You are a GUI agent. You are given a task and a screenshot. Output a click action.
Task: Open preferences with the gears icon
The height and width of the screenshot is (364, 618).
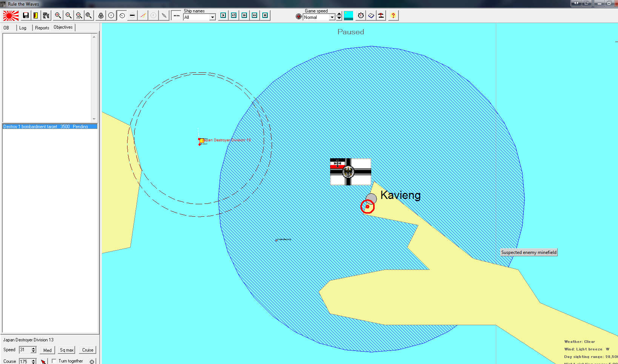[46, 15]
